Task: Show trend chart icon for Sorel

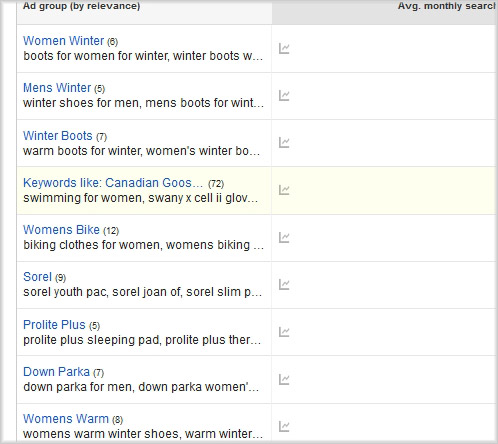Action: pyautogui.click(x=284, y=285)
